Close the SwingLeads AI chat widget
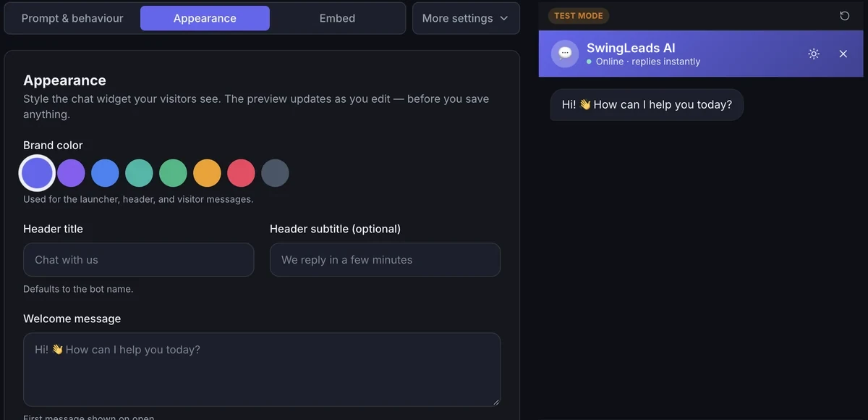Viewport: 868px width, 420px height. click(x=843, y=54)
